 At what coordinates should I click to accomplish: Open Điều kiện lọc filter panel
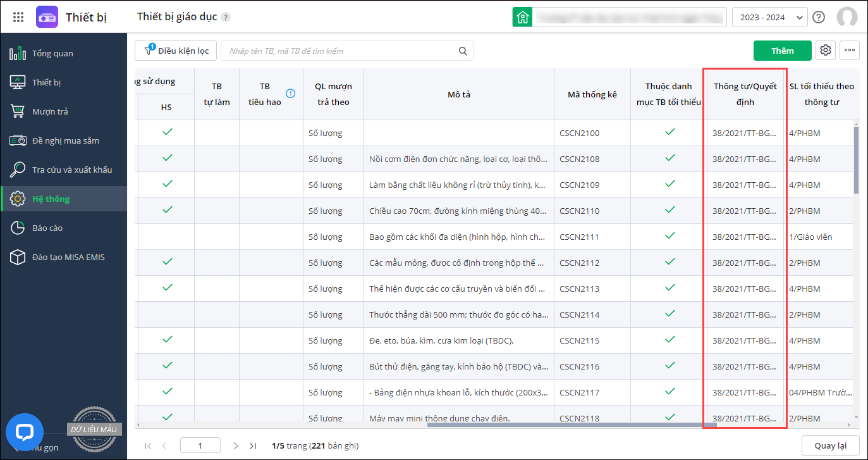(x=176, y=51)
